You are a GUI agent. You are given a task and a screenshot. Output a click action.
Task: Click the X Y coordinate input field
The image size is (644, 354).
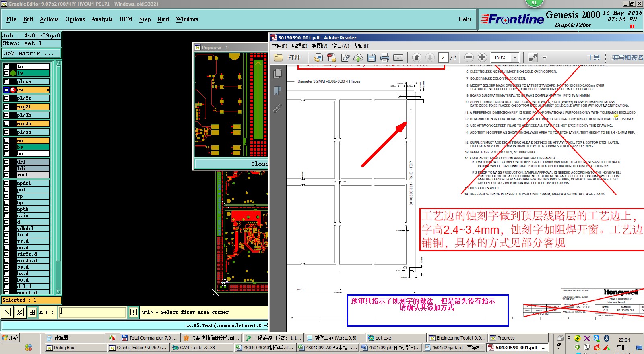pos(93,312)
